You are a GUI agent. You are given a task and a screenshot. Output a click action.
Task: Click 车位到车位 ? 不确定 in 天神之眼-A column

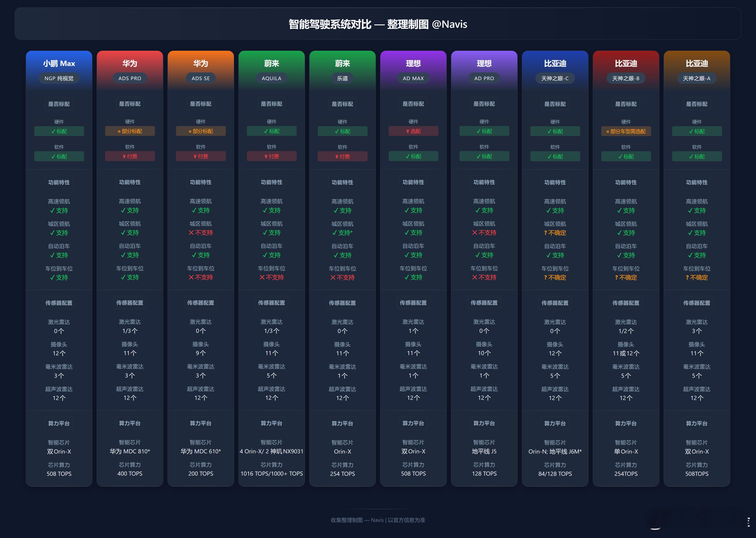coord(697,278)
